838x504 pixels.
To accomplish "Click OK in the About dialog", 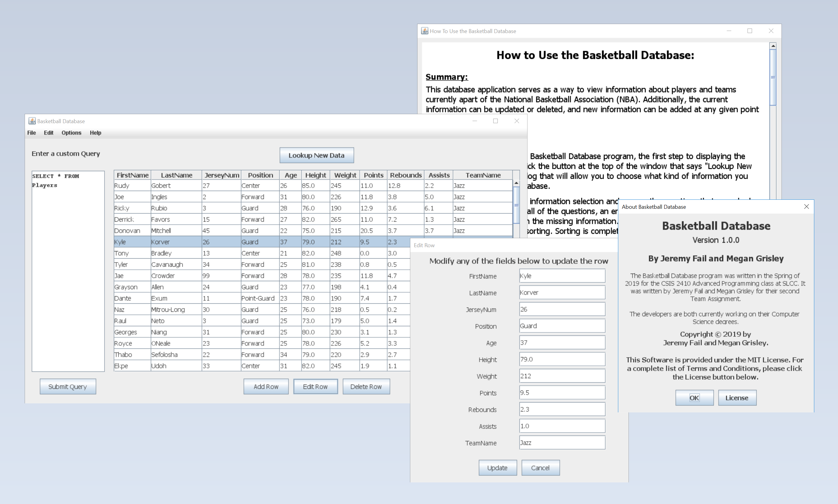I will [x=694, y=398].
